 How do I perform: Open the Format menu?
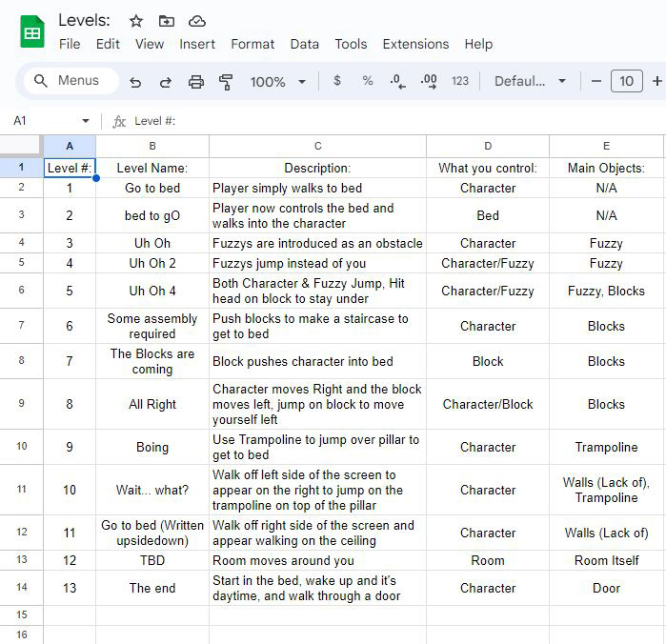(x=252, y=44)
